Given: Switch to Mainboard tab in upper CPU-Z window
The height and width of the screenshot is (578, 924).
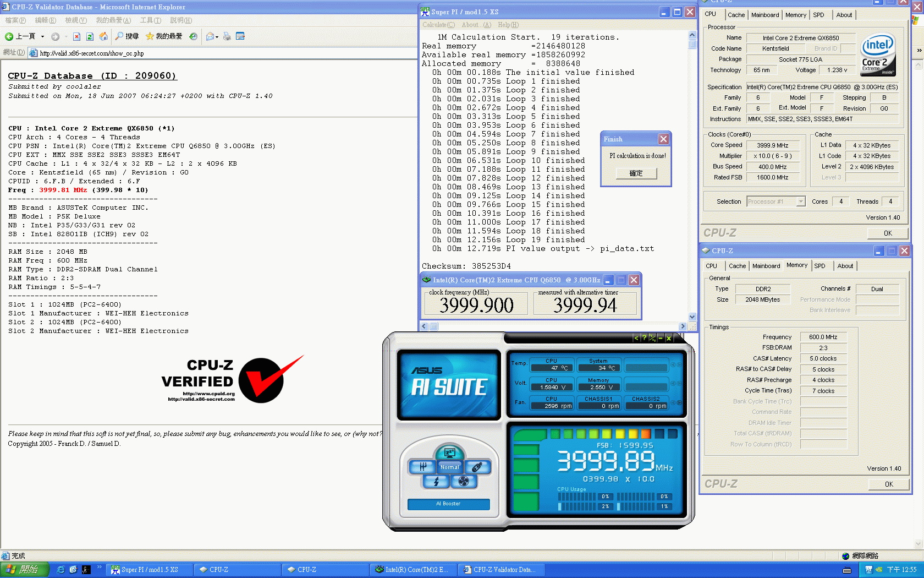Looking at the screenshot, I should [x=765, y=15].
